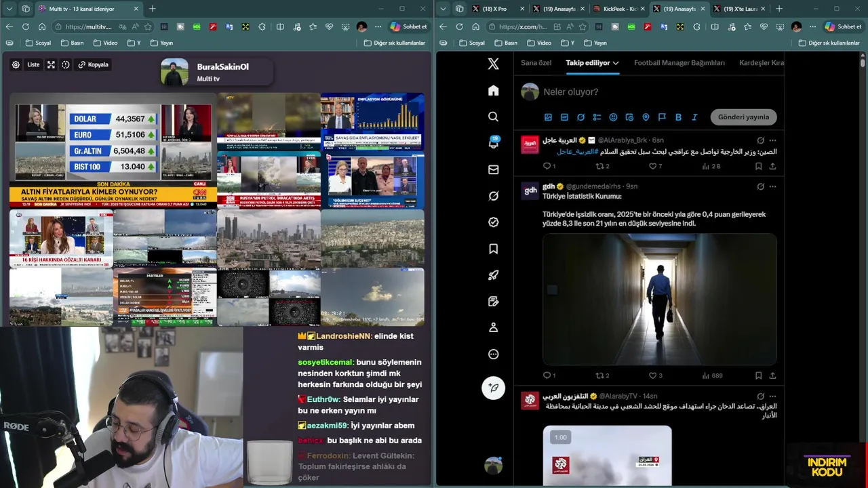Image resolution: width=868 pixels, height=488 pixels.
Task: Insert an emoji in the post composer
Action: [613, 117]
